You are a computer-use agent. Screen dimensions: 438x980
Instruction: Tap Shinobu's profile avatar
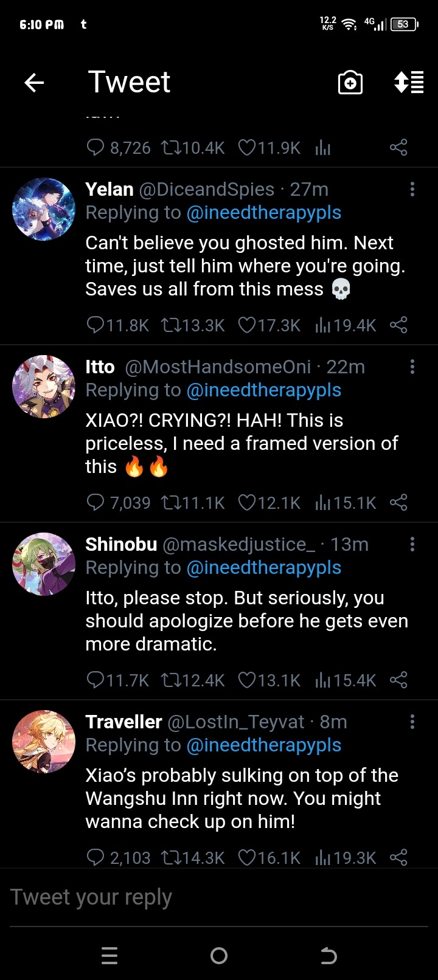point(44,564)
